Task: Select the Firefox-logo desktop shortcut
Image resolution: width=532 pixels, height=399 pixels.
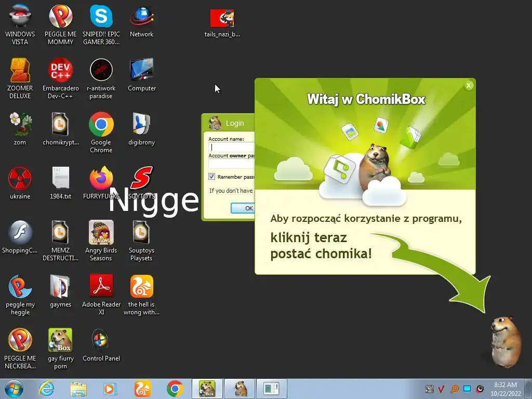Action: tap(101, 183)
